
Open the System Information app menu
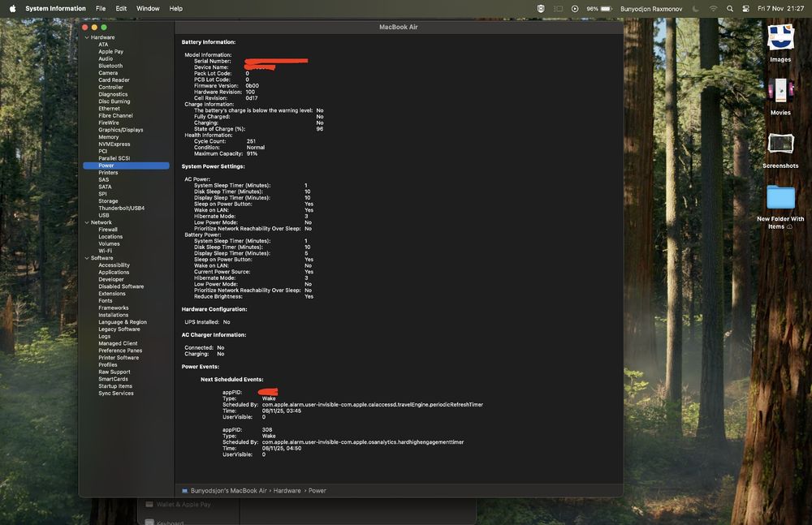click(55, 8)
